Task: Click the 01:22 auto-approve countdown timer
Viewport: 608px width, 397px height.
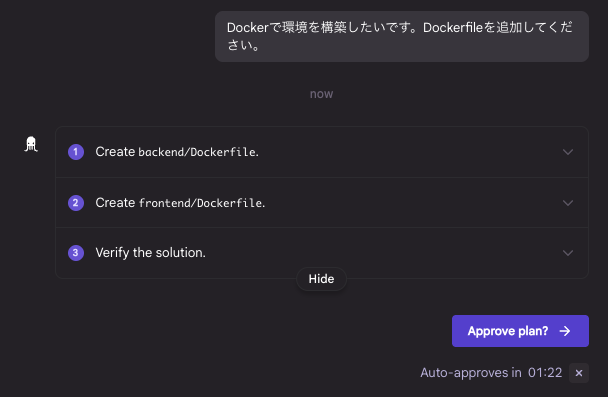Action: pos(545,373)
